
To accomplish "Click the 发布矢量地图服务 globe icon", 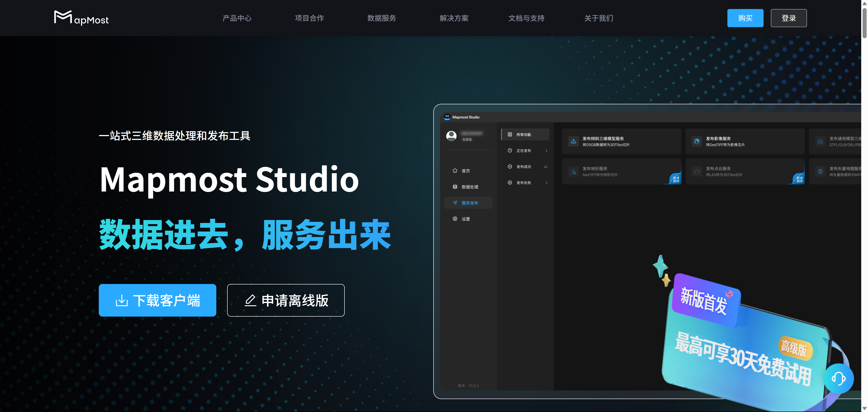I will [821, 172].
